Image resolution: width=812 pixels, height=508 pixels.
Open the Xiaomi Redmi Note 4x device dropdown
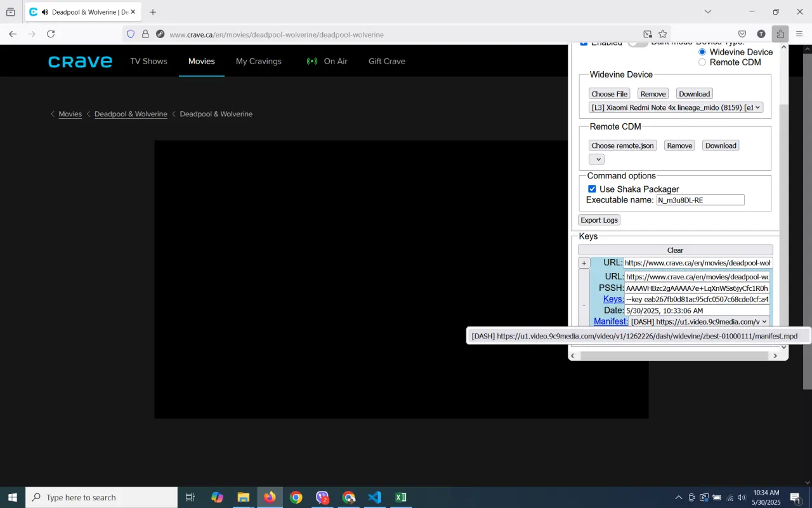click(x=676, y=108)
